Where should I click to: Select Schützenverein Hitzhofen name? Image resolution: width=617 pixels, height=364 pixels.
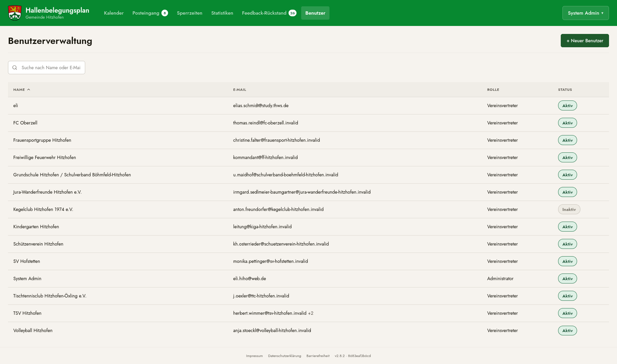(x=38, y=244)
